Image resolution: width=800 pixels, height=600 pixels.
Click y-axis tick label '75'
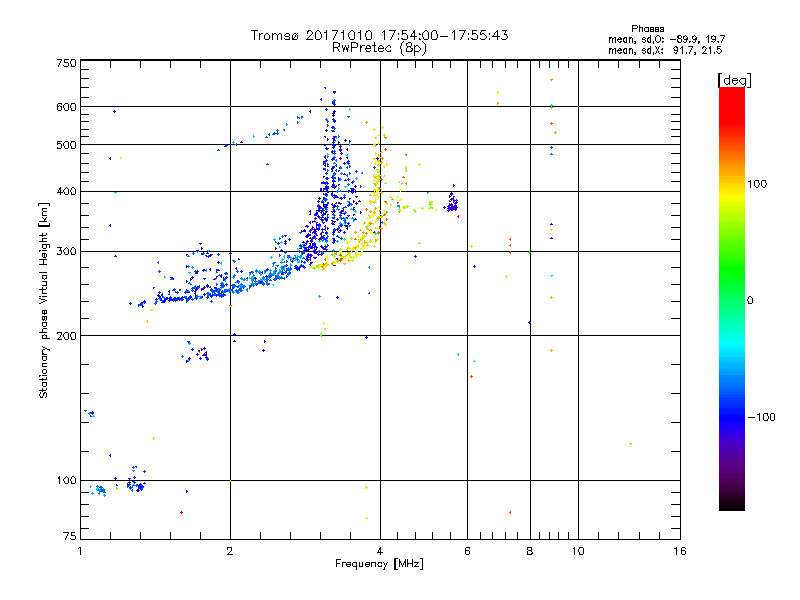point(70,536)
